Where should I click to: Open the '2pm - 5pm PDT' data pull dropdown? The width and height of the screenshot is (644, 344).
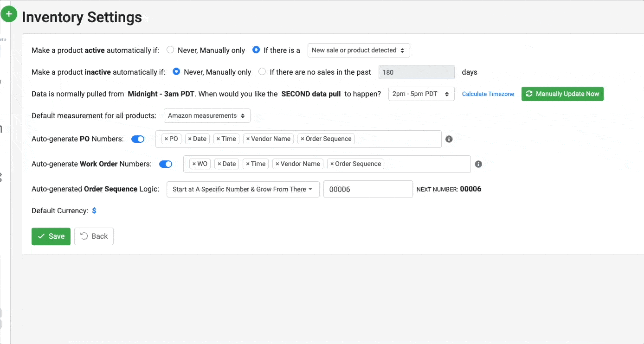point(421,94)
